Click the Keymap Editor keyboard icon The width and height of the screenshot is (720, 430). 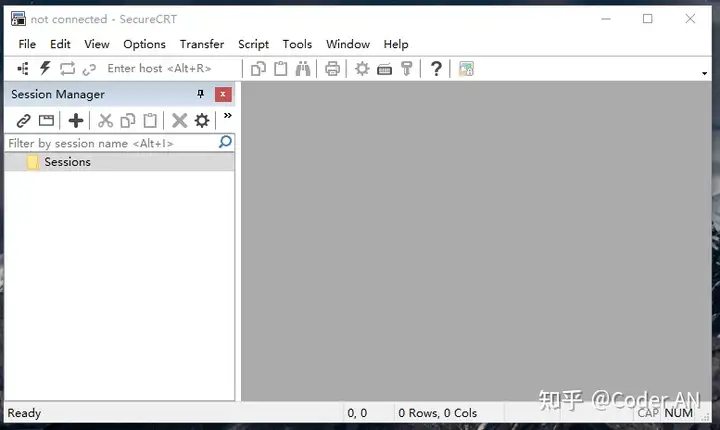coord(384,69)
